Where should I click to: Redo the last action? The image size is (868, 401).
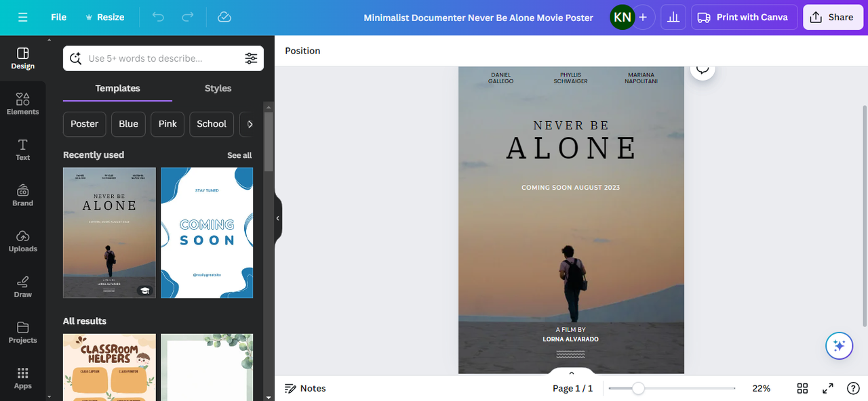pos(188,17)
